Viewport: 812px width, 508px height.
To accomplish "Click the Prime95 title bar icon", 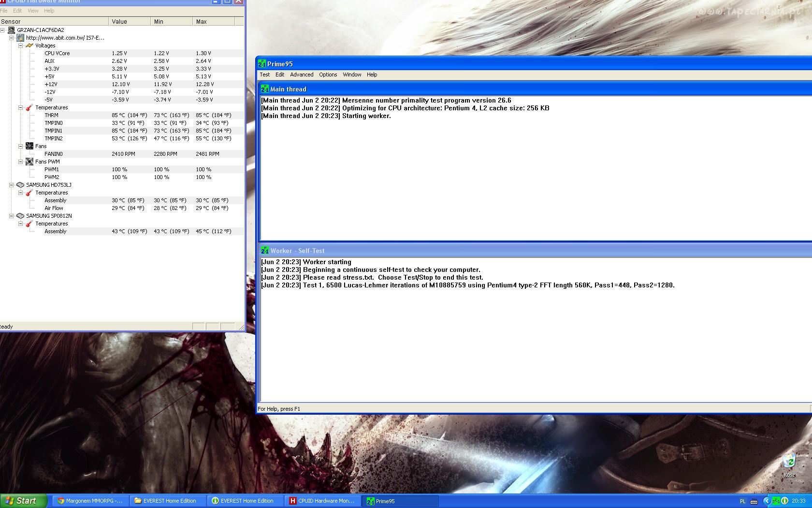I will point(262,64).
